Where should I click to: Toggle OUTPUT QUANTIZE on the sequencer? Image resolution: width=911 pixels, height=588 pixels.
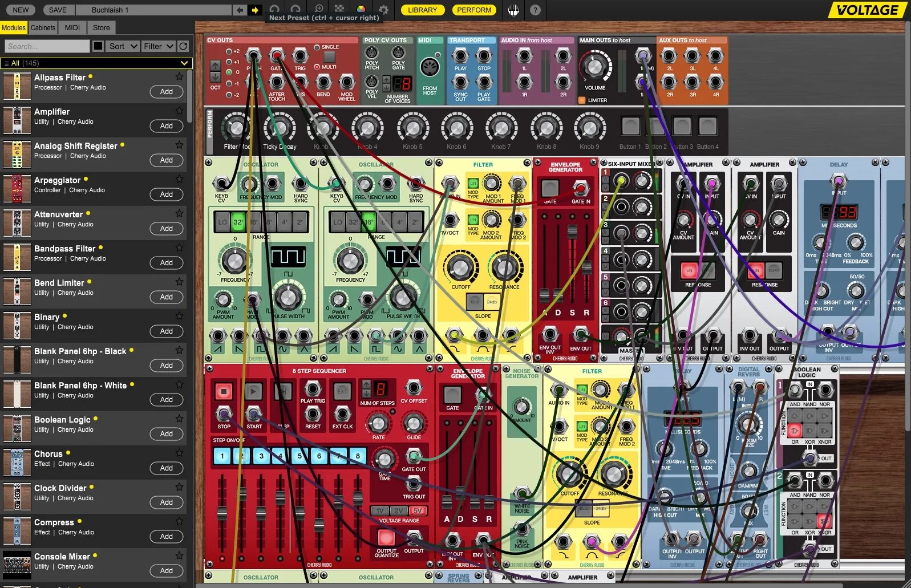coord(386,538)
